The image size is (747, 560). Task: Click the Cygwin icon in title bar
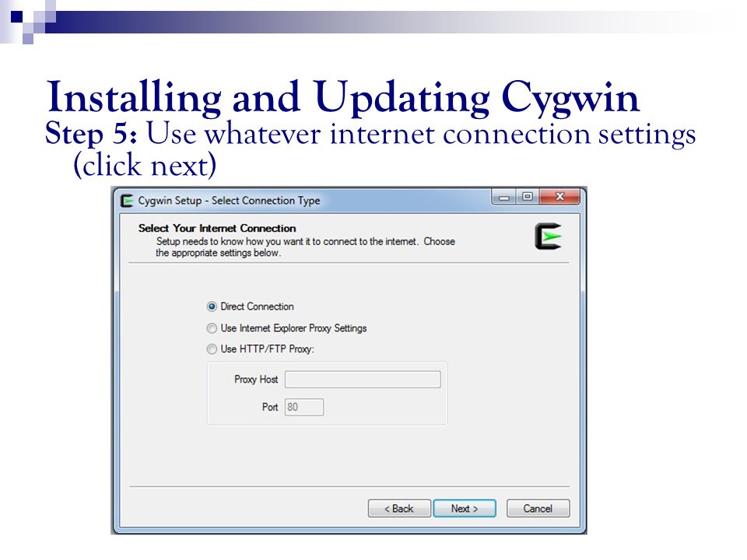tap(127, 201)
